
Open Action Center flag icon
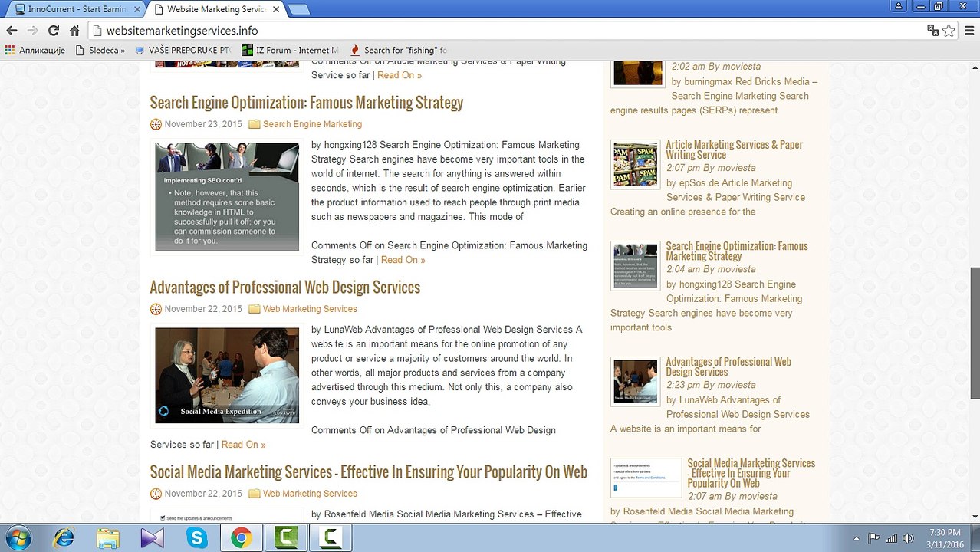pyautogui.click(x=874, y=538)
